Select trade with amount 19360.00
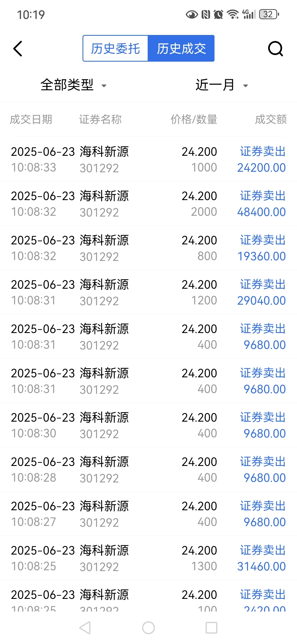297x644 pixels. [x=148, y=248]
